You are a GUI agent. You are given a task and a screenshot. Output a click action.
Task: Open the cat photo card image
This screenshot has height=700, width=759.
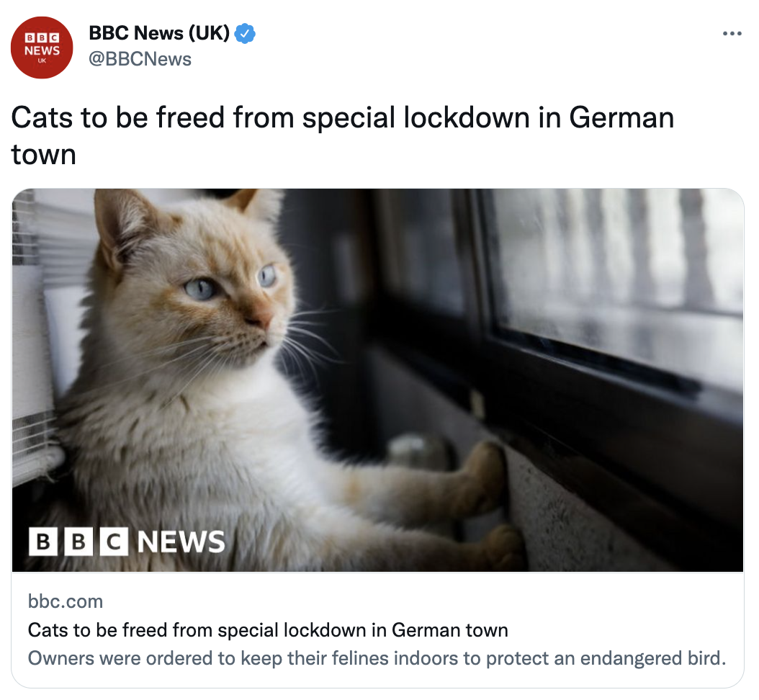(x=377, y=380)
